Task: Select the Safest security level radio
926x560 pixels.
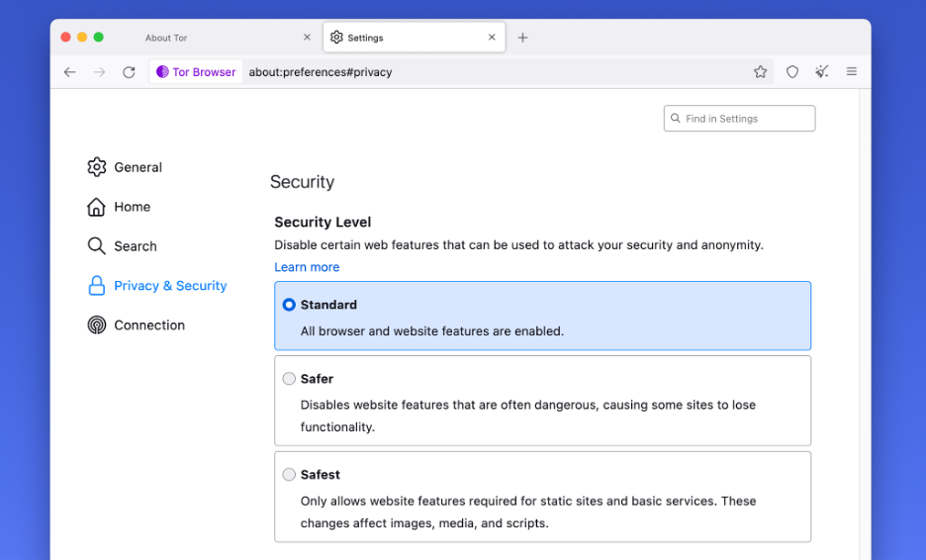Action: [289, 474]
